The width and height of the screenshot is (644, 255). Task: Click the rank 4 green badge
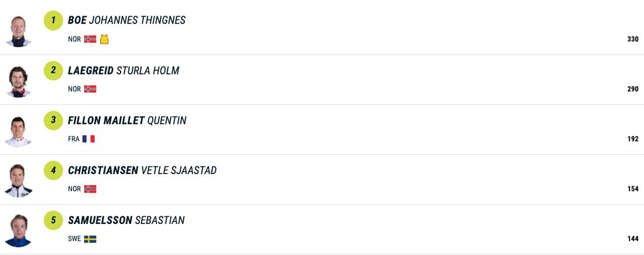tap(53, 171)
